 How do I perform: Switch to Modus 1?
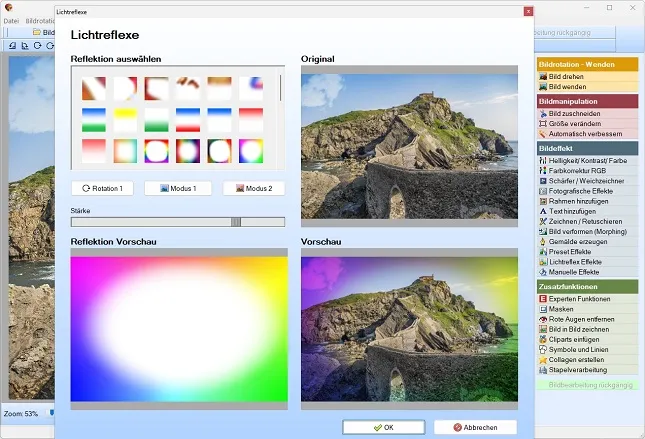pyautogui.click(x=178, y=188)
